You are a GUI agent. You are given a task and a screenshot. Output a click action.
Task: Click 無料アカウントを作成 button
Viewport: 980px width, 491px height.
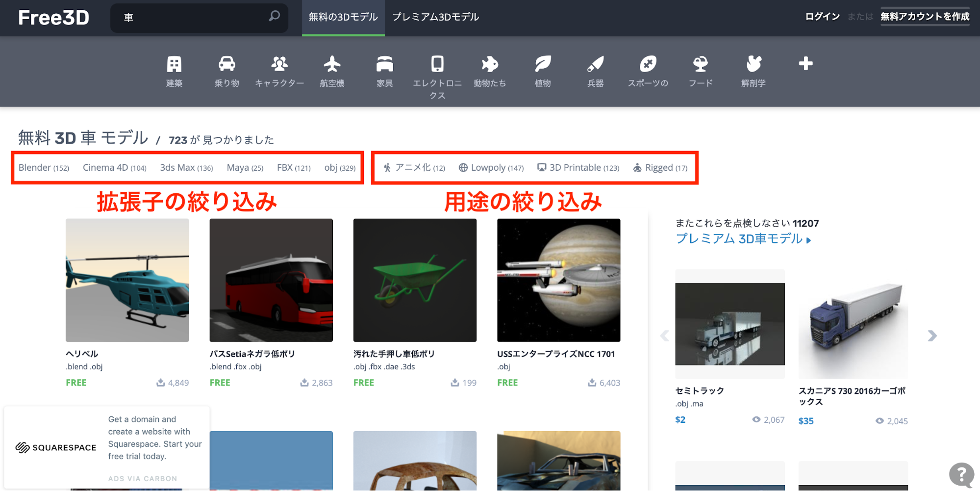coord(925,17)
